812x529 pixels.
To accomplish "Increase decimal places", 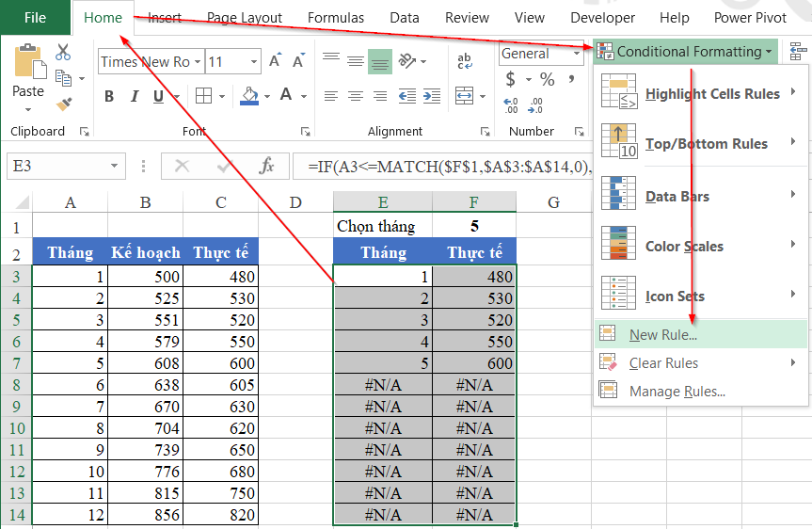I will pyautogui.click(x=511, y=105).
